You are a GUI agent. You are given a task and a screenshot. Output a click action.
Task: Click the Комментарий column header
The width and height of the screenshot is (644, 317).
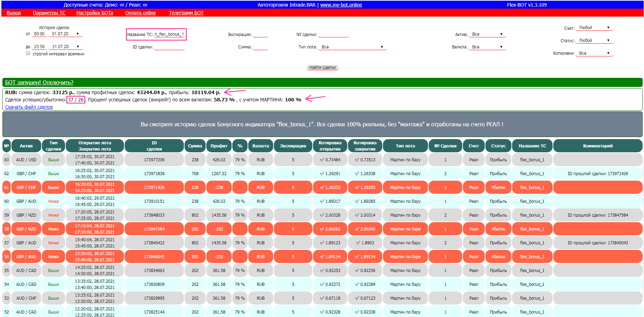tap(598, 146)
